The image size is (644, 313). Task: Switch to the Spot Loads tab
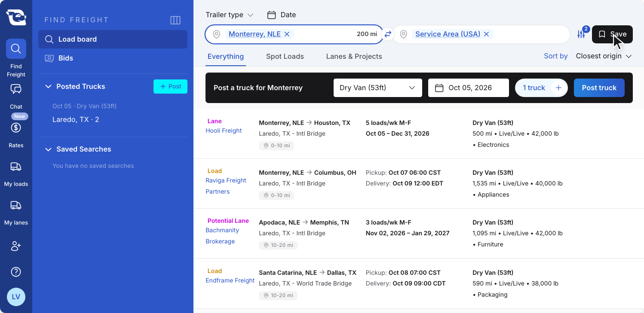click(285, 56)
